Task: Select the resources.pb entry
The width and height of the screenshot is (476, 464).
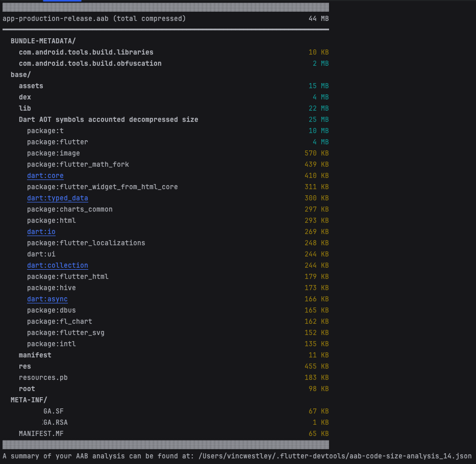Action: 43,378
